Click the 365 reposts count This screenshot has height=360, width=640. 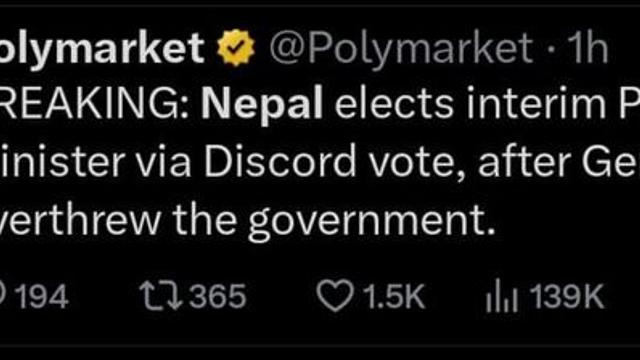click(218, 296)
